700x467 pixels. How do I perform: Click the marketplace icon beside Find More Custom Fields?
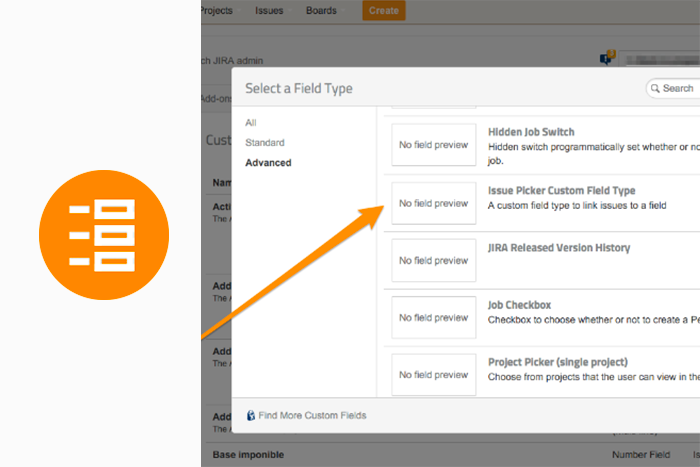251,416
